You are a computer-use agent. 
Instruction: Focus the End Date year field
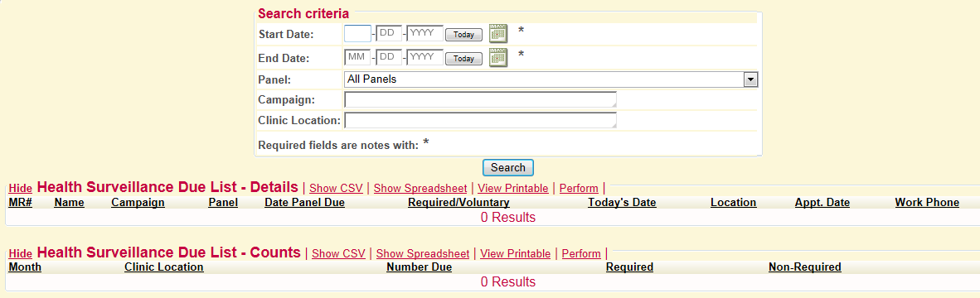point(425,57)
